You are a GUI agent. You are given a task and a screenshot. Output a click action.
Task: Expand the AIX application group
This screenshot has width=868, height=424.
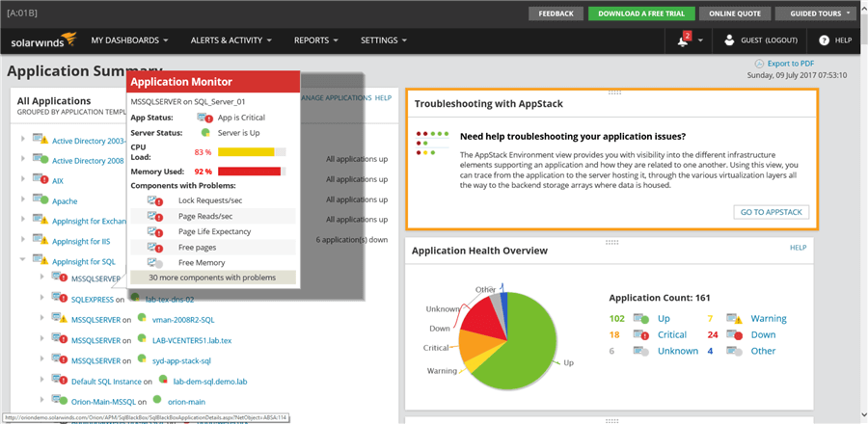23,178
